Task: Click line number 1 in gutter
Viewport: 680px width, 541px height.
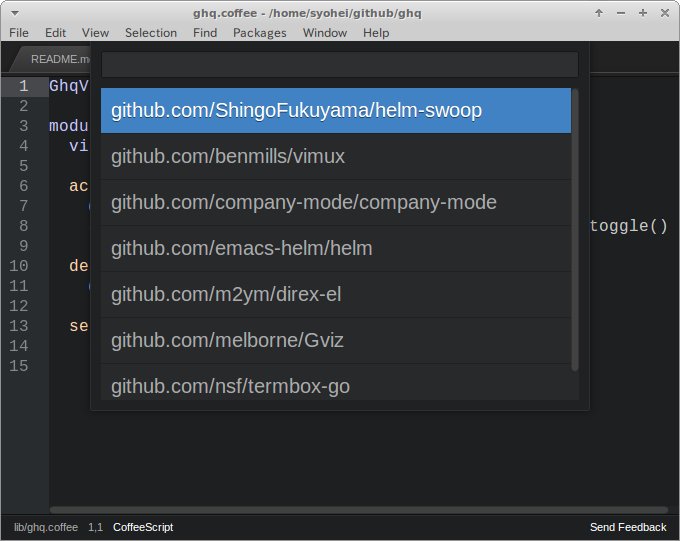Action: point(24,86)
